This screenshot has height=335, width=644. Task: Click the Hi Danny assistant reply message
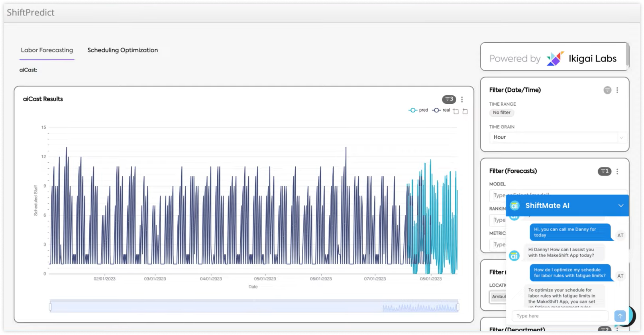563,253
